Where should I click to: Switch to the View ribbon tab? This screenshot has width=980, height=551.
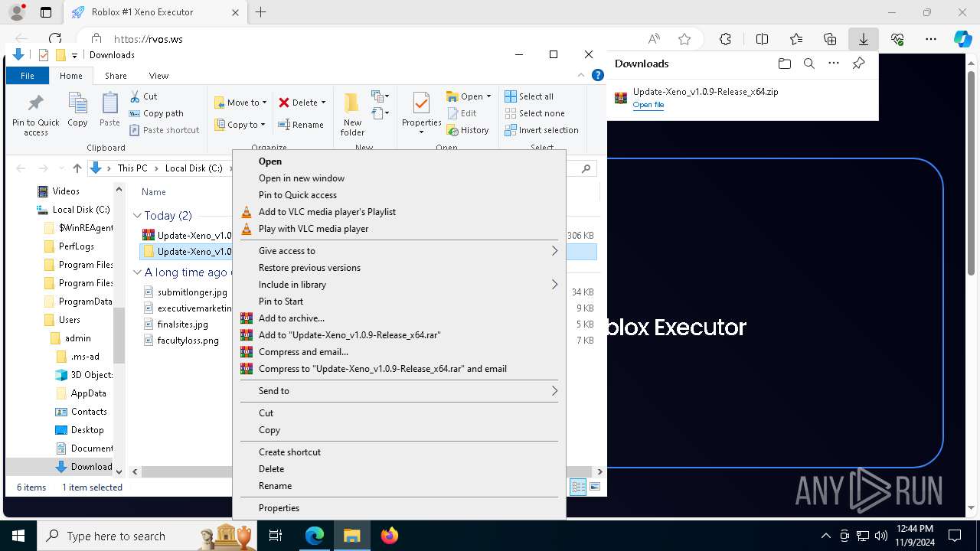158,76
